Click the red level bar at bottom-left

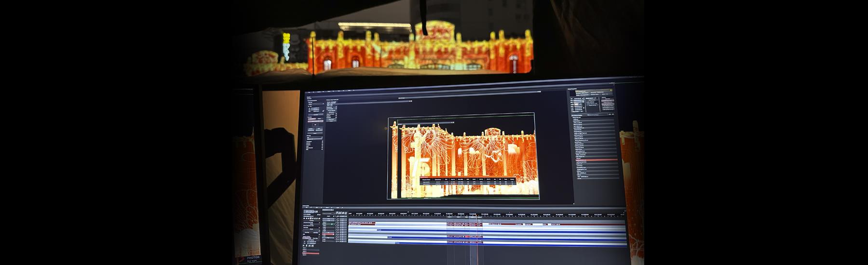(312, 253)
